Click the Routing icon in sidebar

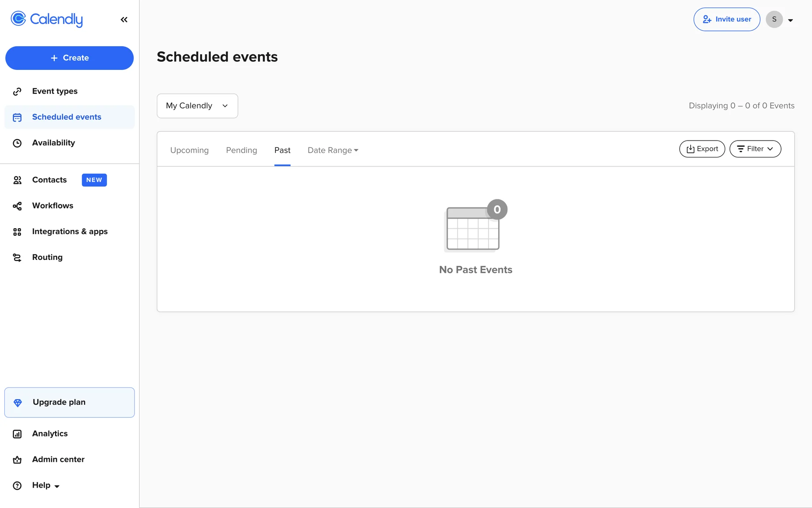click(17, 258)
